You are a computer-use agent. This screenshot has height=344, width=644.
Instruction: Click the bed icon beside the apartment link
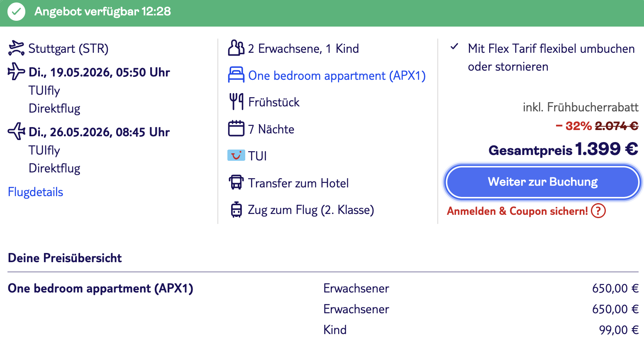[236, 75]
